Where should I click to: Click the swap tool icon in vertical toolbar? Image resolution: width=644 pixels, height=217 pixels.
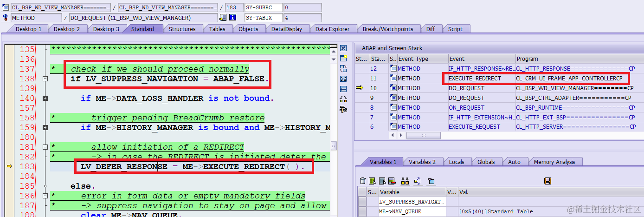(x=343, y=68)
